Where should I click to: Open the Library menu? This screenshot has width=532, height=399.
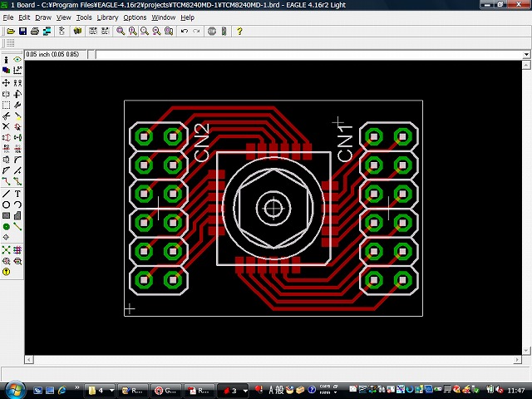coord(107,17)
